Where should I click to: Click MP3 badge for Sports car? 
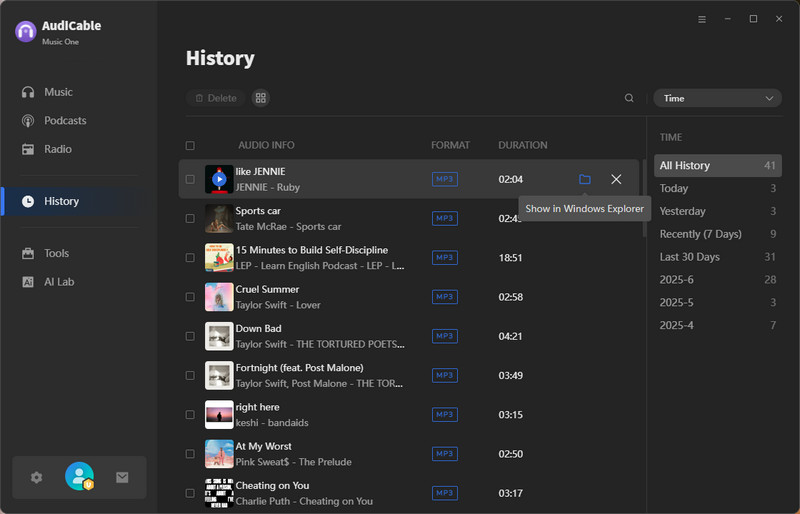[x=445, y=218]
